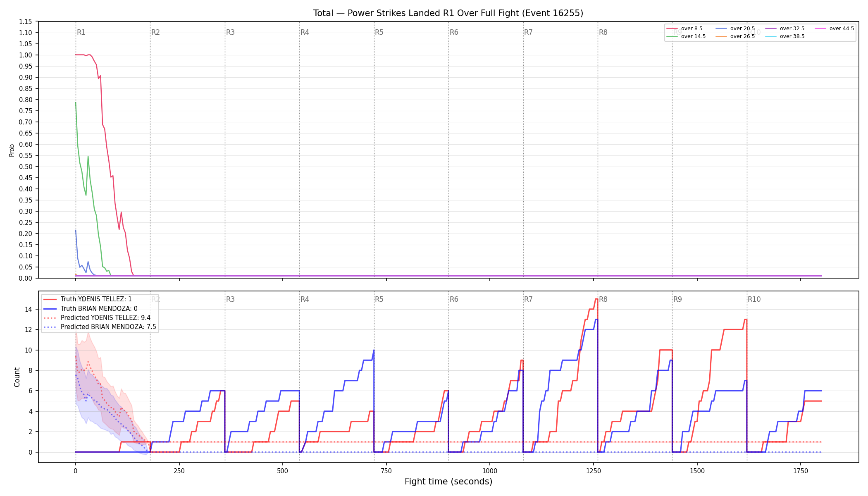Click the 0.50 tick on the Prob axis

pos(26,167)
